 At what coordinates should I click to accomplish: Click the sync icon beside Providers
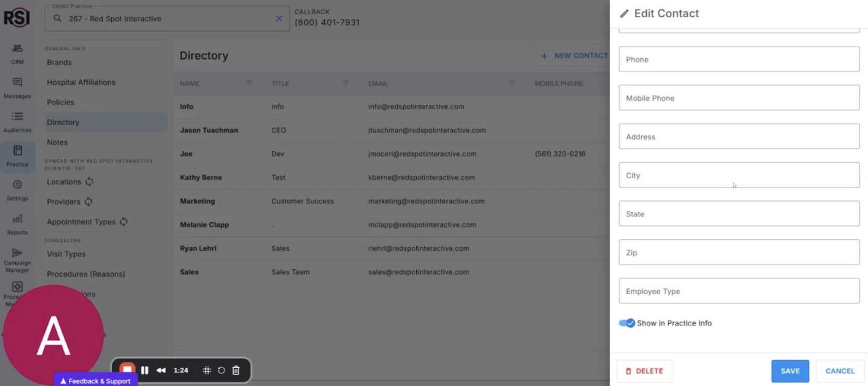[89, 202]
